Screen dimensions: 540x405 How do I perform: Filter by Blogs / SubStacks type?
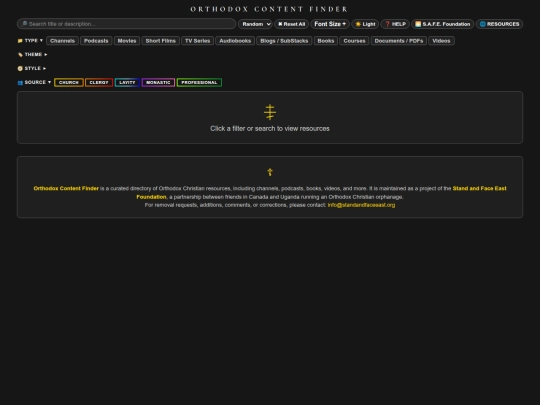(x=284, y=41)
